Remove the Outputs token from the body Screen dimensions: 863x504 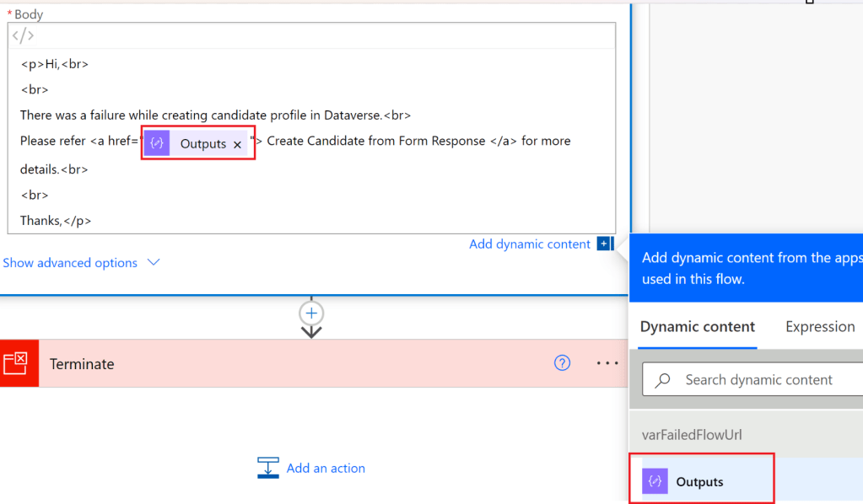click(x=237, y=145)
